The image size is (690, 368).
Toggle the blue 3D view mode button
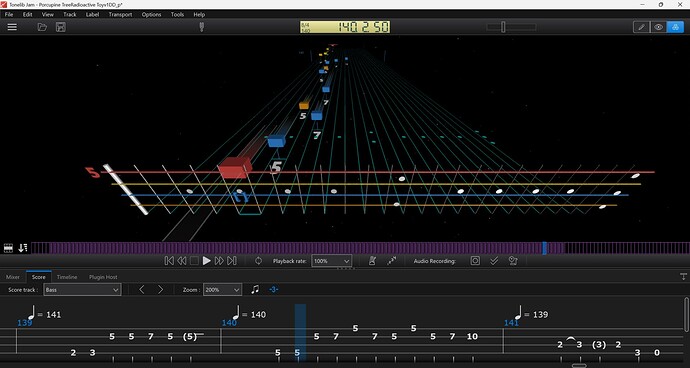click(675, 27)
